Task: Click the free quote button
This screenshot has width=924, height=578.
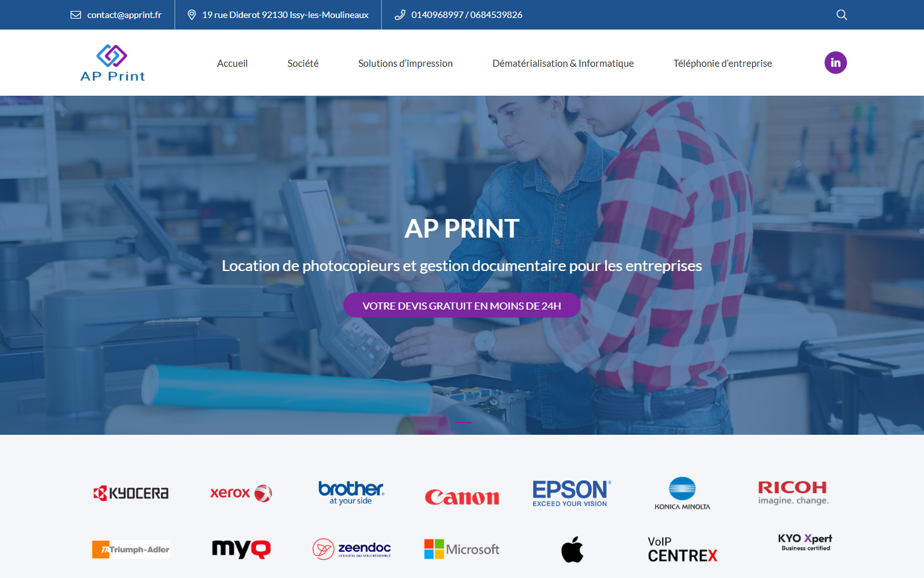Action: click(x=462, y=306)
